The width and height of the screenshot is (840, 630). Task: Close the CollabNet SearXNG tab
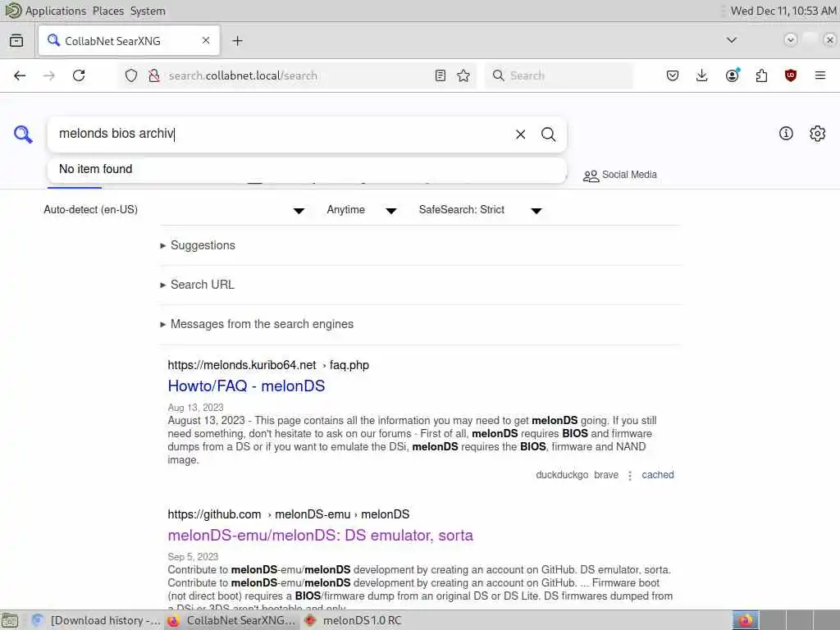(x=206, y=40)
